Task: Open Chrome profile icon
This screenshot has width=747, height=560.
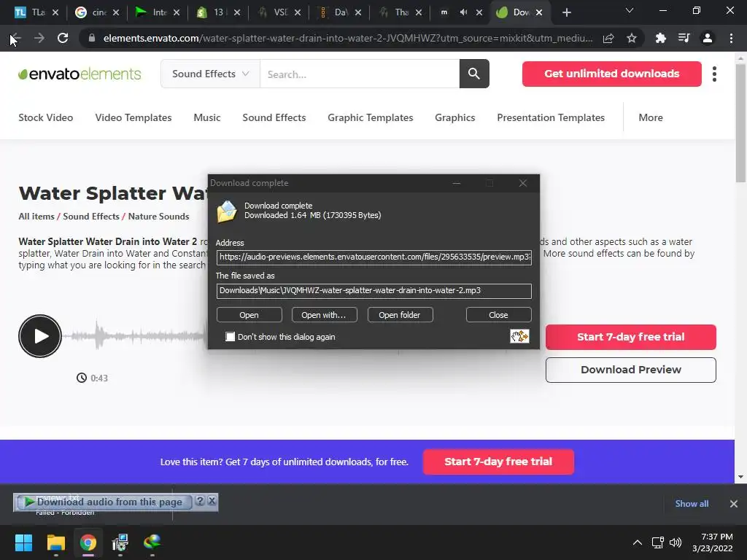Action: pos(708,38)
